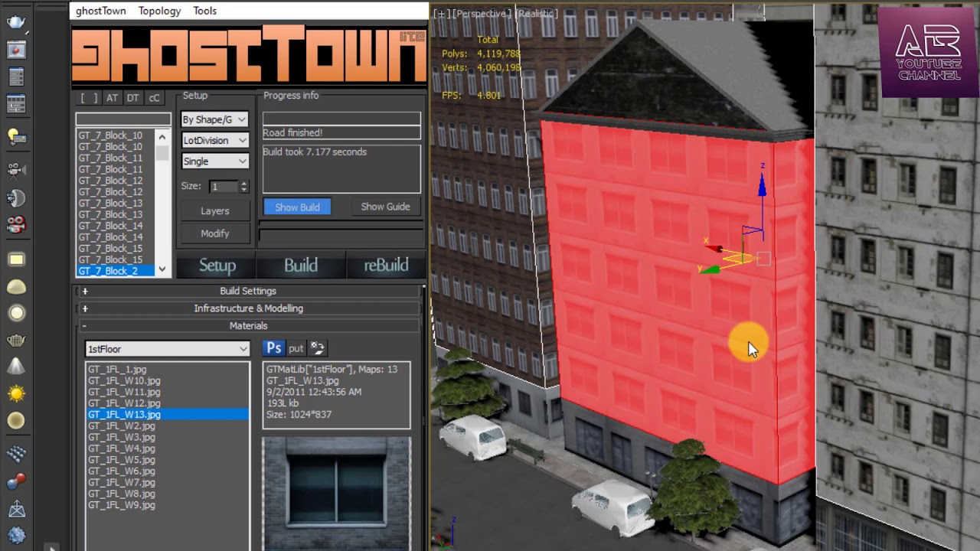This screenshot has height=551, width=980.
Task: Select the cone primitive icon
Action: point(16,367)
